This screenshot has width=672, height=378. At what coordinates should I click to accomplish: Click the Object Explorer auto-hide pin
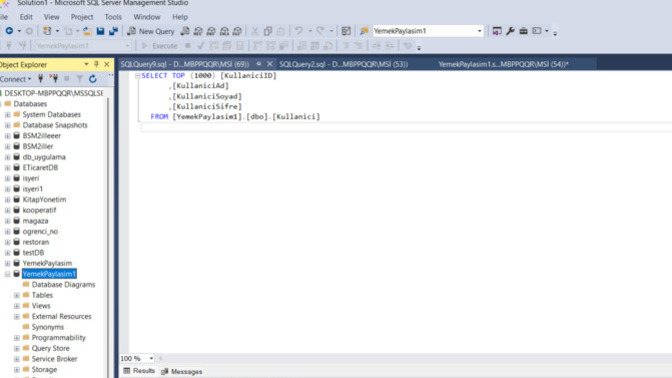click(96, 64)
